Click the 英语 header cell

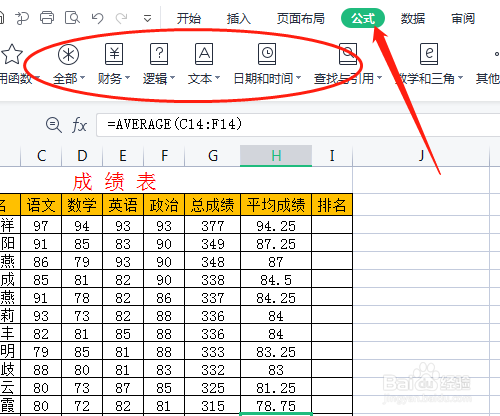[x=123, y=205]
